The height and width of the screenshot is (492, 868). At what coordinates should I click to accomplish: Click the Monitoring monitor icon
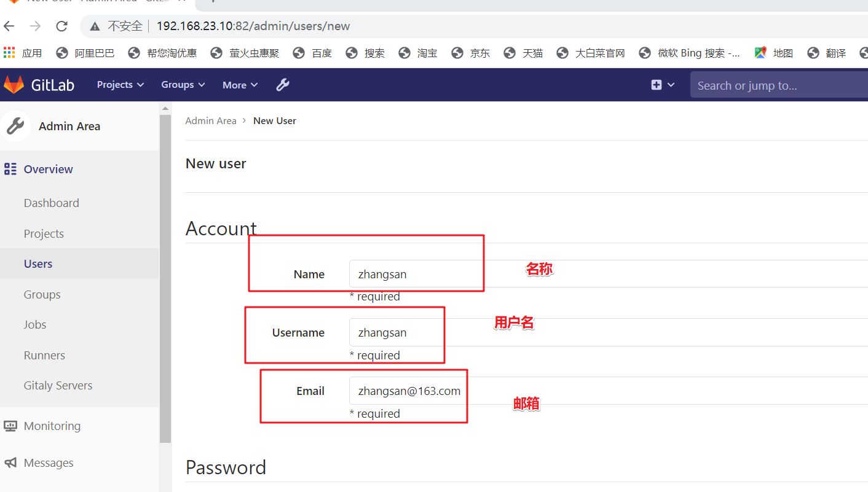10,426
